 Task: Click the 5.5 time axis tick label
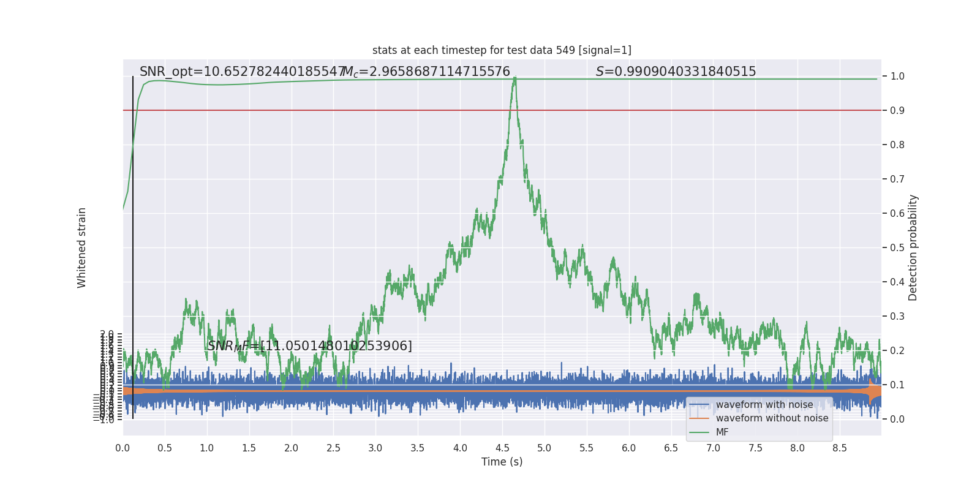tap(587, 448)
